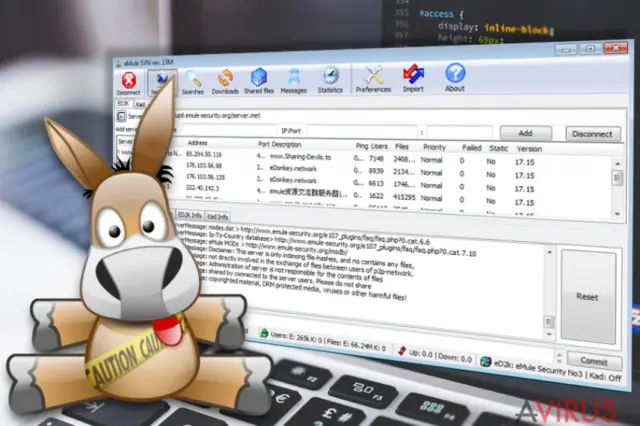The width and height of the screenshot is (640, 426).
Task: Click the nodes.dat URL in the log
Action: tap(335, 236)
